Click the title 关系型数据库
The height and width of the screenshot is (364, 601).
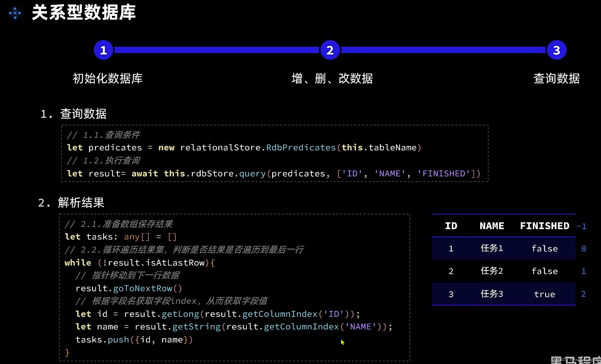point(84,12)
